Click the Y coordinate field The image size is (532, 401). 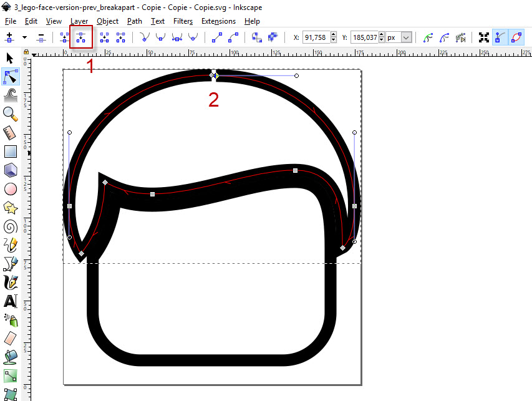(364, 37)
